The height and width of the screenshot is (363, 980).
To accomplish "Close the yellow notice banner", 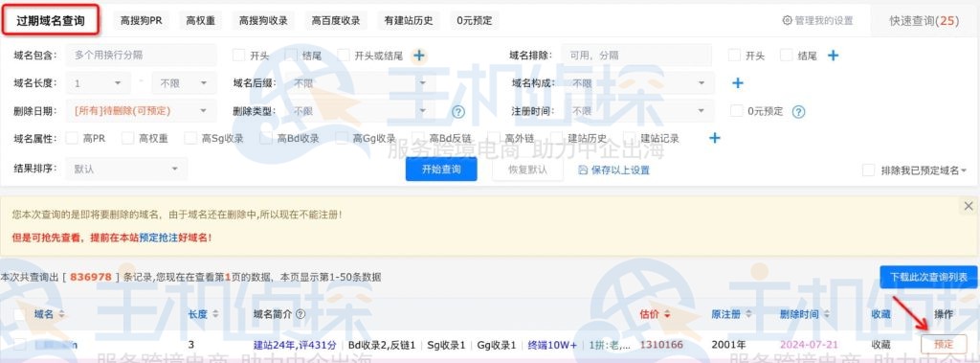I will point(969,206).
